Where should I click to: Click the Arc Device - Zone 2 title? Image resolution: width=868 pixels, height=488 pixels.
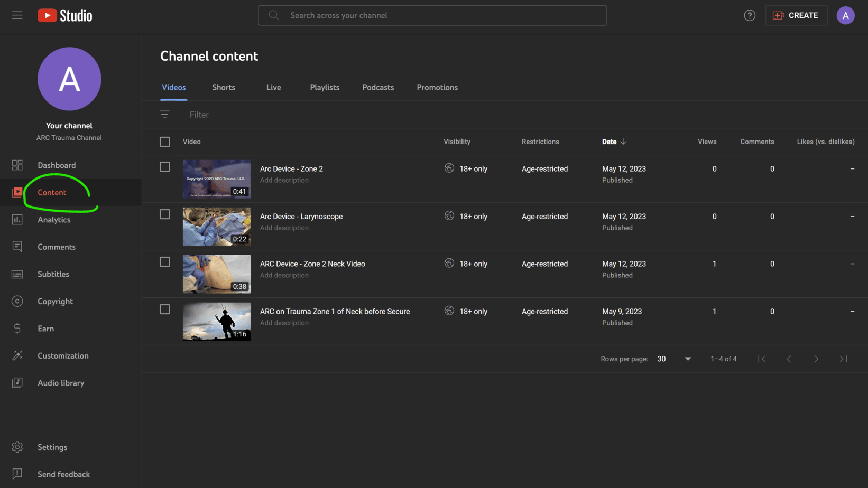point(291,169)
